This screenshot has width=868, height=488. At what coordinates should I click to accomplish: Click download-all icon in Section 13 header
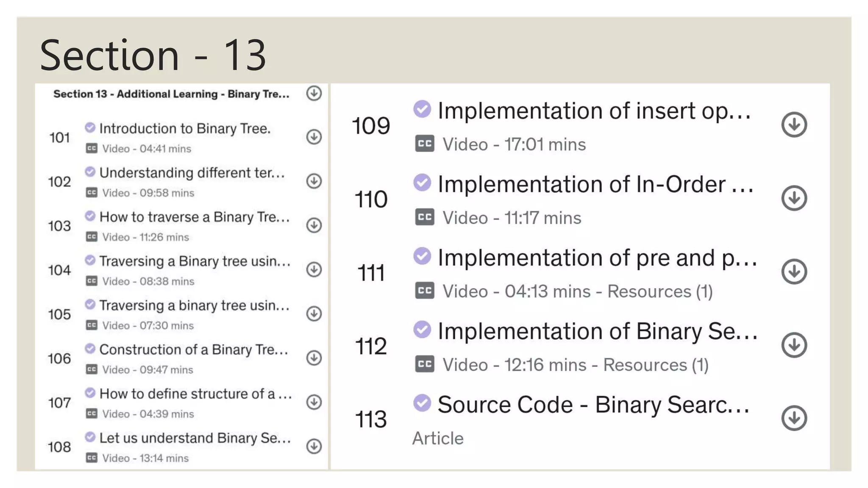(314, 93)
